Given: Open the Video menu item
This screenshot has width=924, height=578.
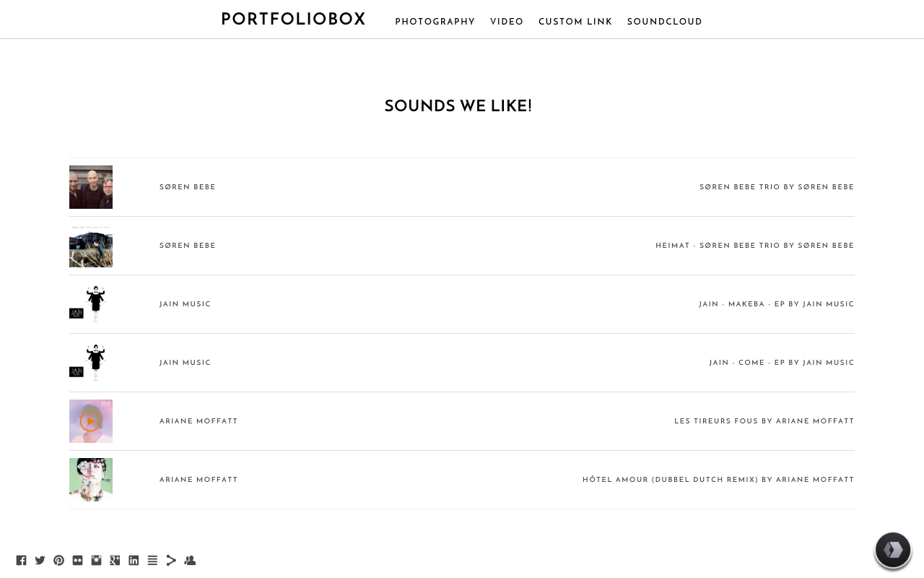Looking at the screenshot, I should click(507, 22).
